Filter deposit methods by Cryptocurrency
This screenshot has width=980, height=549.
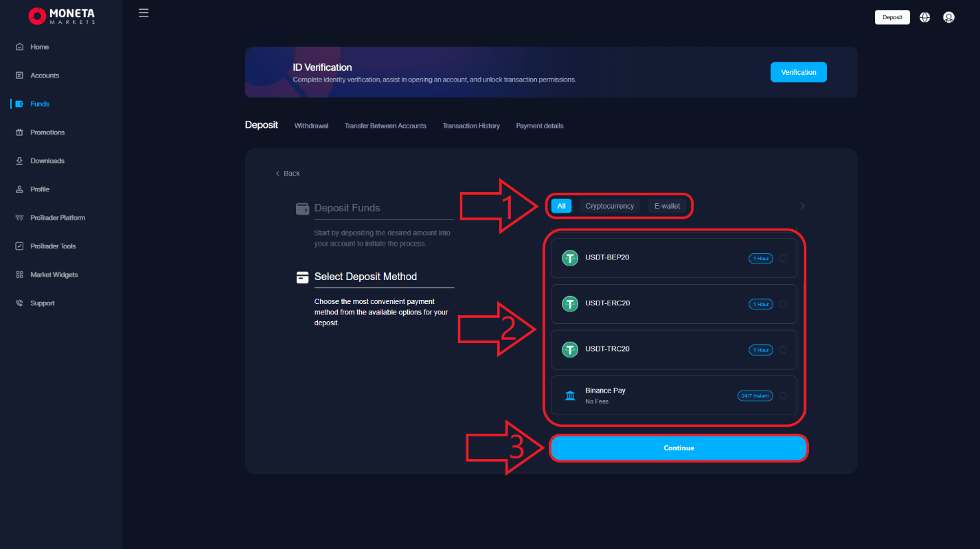(x=610, y=206)
